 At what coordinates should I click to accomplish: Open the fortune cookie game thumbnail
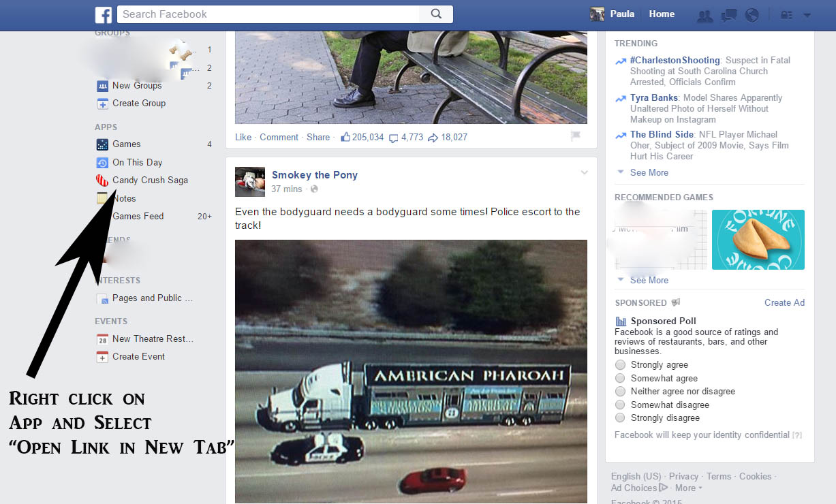point(758,240)
